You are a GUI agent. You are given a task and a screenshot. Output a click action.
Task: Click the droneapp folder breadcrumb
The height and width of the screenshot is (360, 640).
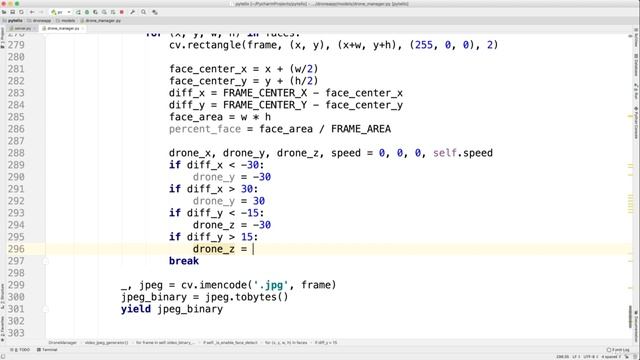click(x=39, y=20)
